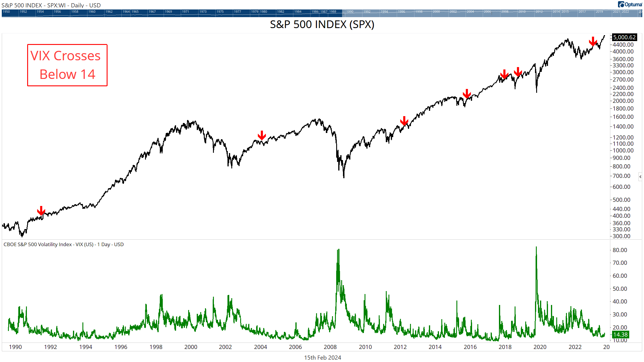Click the 3000.00 price axis label

(x=623, y=72)
